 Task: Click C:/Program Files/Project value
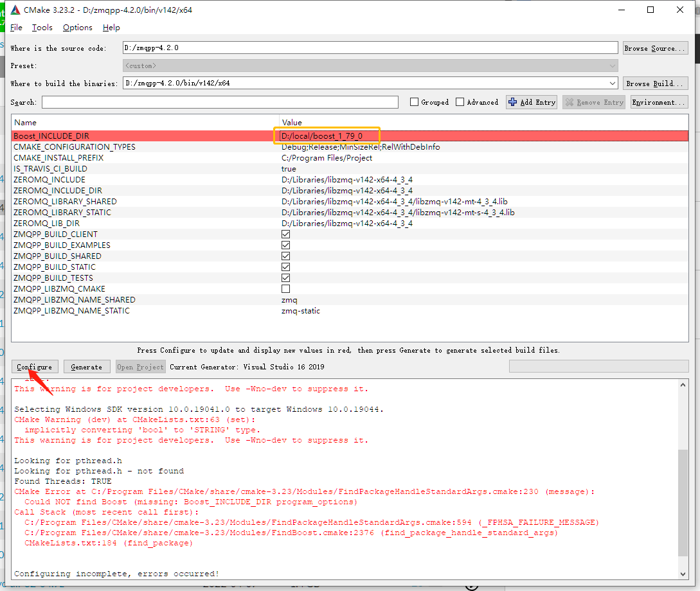pos(327,158)
